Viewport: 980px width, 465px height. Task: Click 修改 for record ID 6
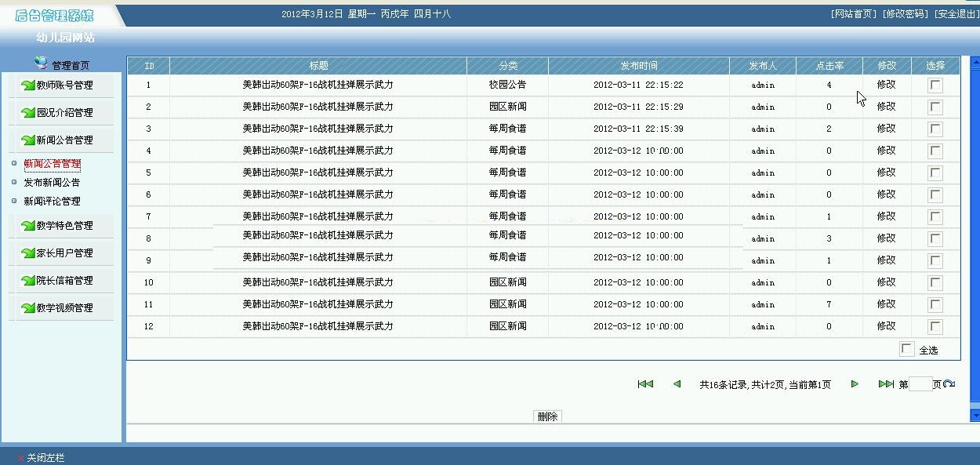[886, 194]
